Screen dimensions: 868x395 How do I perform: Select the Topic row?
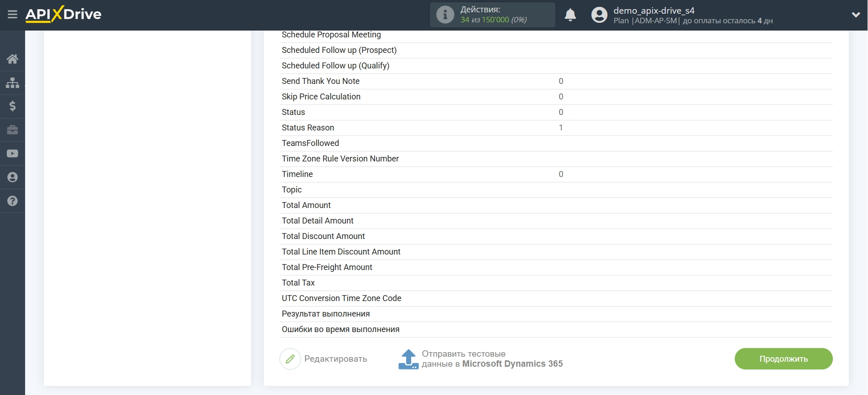point(556,190)
